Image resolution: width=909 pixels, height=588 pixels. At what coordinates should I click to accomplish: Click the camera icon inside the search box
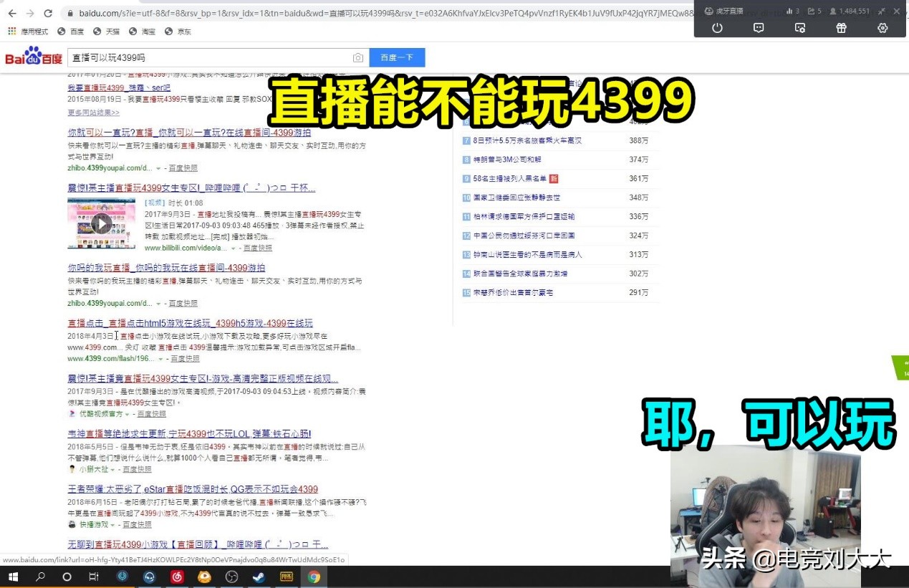[358, 57]
